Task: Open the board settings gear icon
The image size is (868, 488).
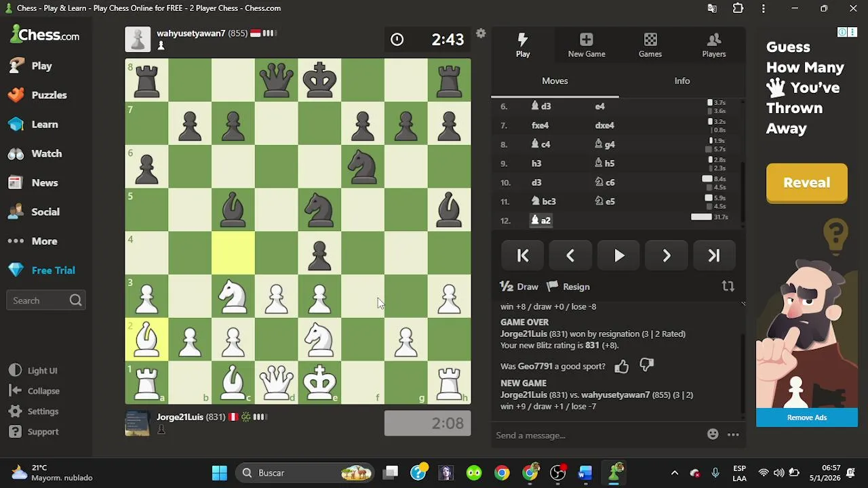Action: point(481,33)
